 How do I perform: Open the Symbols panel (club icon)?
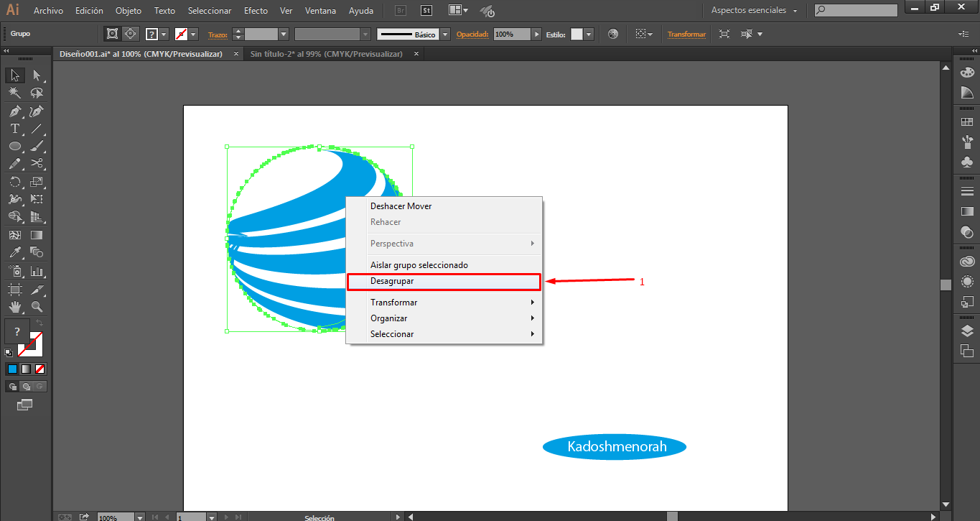click(967, 162)
